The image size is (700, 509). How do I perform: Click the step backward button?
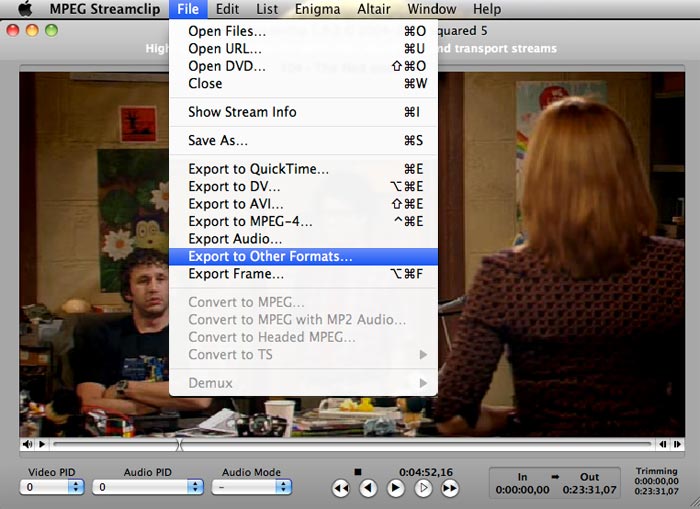[x=368, y=488]
